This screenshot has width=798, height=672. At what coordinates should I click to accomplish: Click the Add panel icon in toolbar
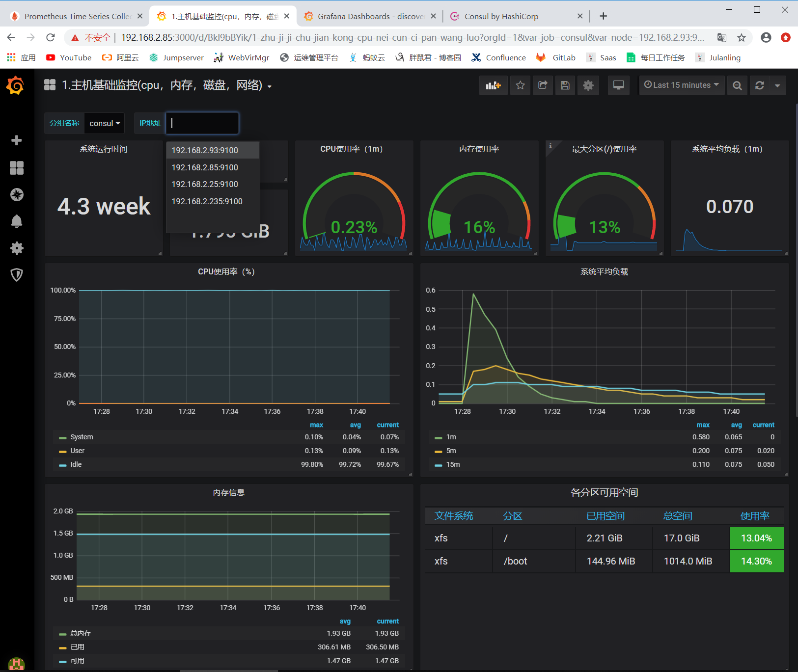pyautogui.click(x=493, y=85)
